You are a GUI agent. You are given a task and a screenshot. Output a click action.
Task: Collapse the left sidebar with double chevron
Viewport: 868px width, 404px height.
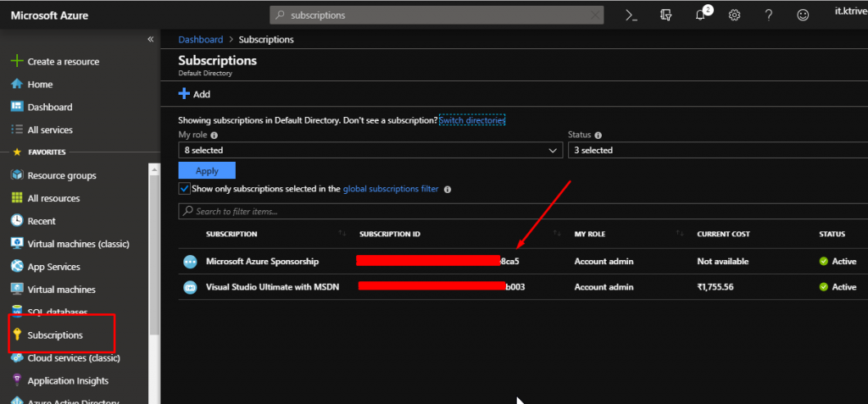pyautogui.click(x=150, y=39)
